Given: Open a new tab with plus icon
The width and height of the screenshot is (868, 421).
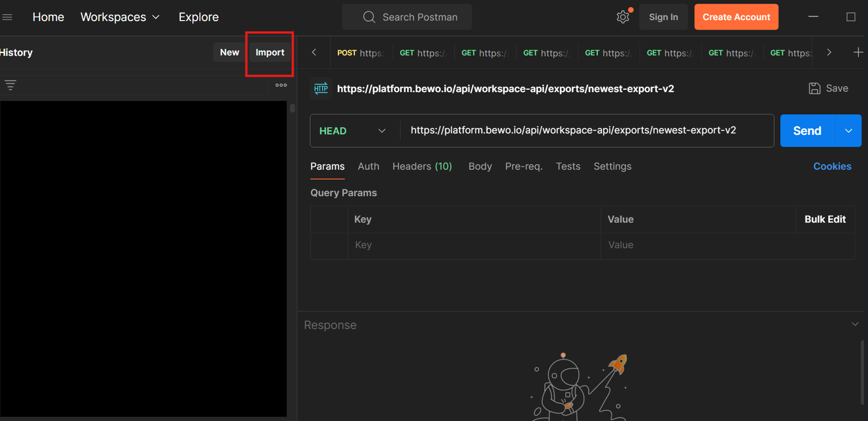Looking at the screenshot, I should [x=858, y=52].
